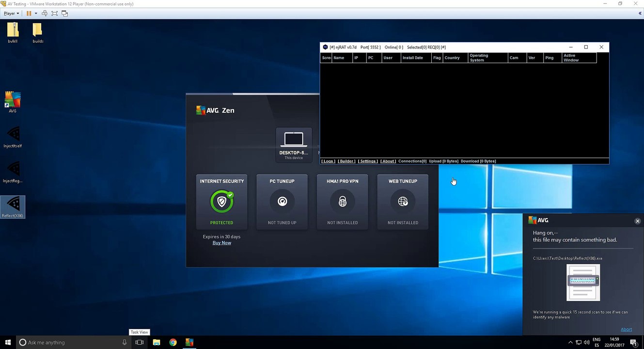The image size is (644, 349).
Task: Click the volume speaker icon in system tray
Action: pyautogui.click(x=587, y=343)
